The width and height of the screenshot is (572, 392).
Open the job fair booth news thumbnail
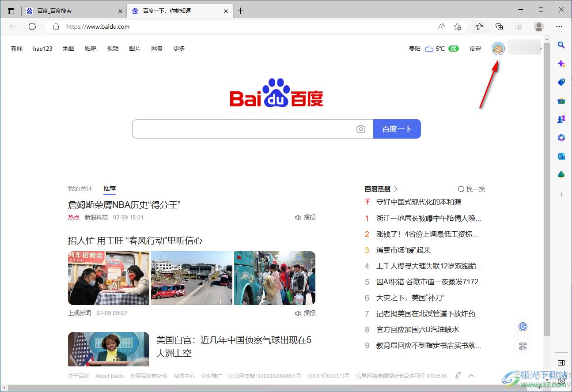[x=109, y=278]
